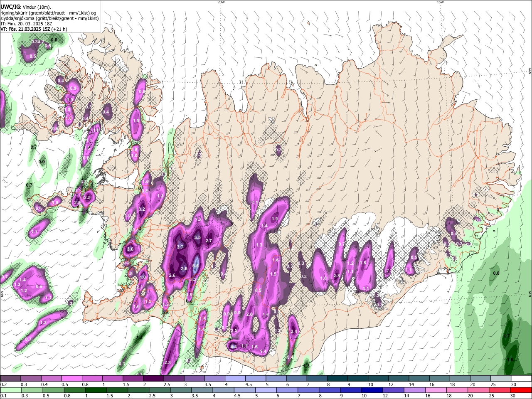Click the '20W' longitude label
This screenshot has height=399, width=532.
pyautogui.click(x=221, y=2)
